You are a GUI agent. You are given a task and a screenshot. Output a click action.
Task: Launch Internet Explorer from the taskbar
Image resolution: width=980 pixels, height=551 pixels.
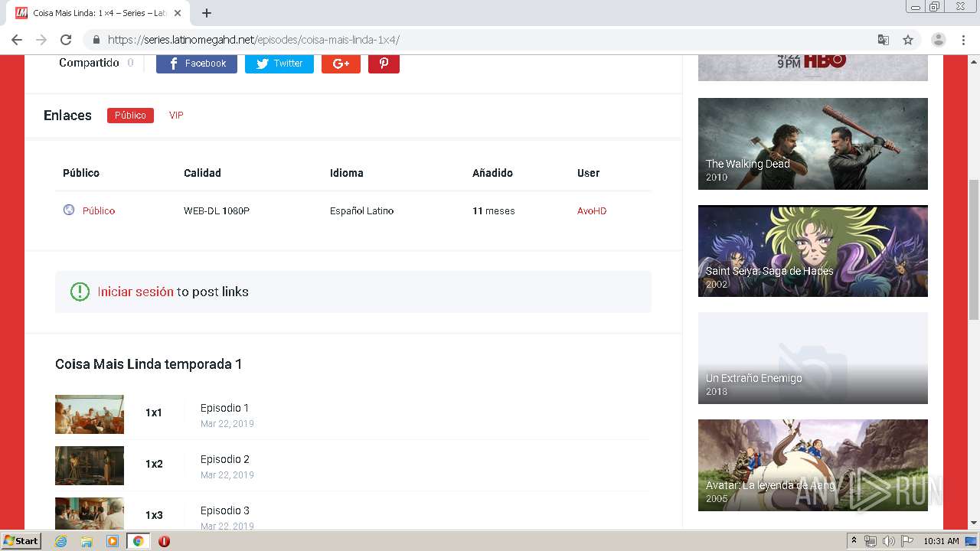pyautogui.click(x=60, y=541)
